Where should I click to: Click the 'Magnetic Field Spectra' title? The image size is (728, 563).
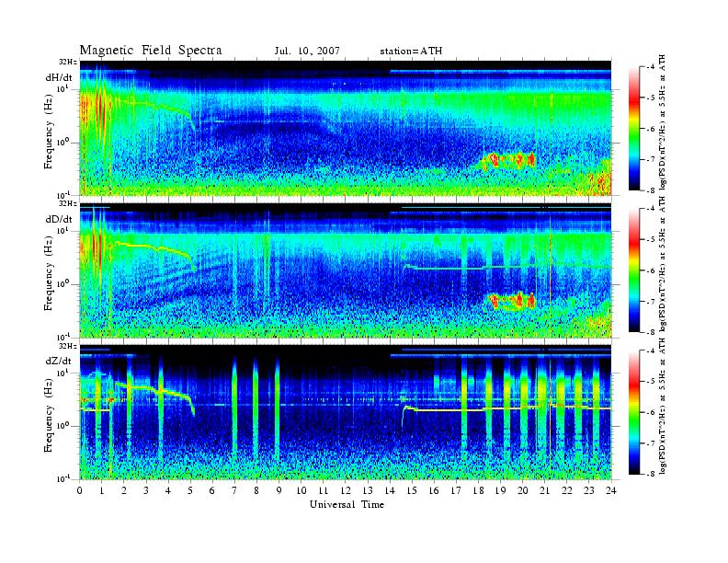[151, 51]
